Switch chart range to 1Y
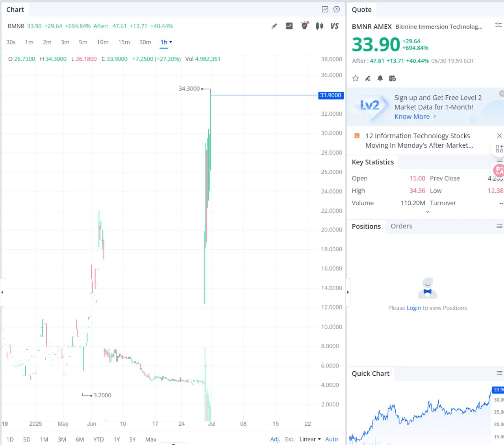504x445 pixels. [x=117, y=439]
